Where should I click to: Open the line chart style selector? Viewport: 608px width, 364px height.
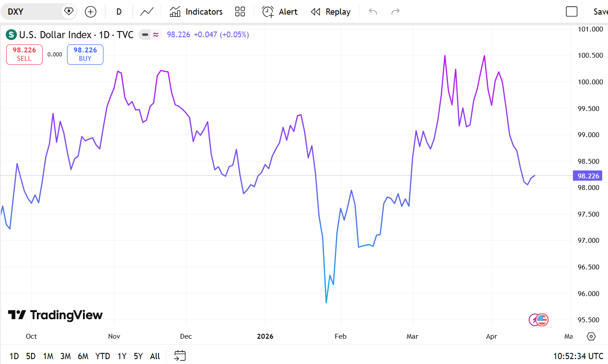click(x=147, y=12)
